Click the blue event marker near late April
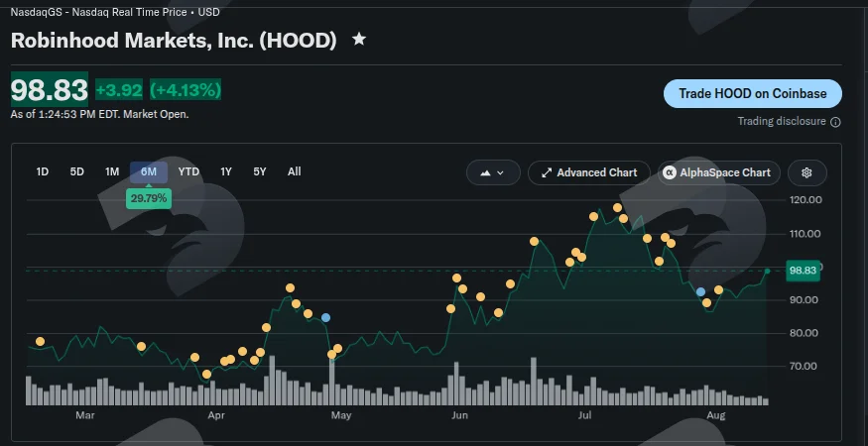The height and width of the screenshot is (446, 868). (x=326, y=317)
